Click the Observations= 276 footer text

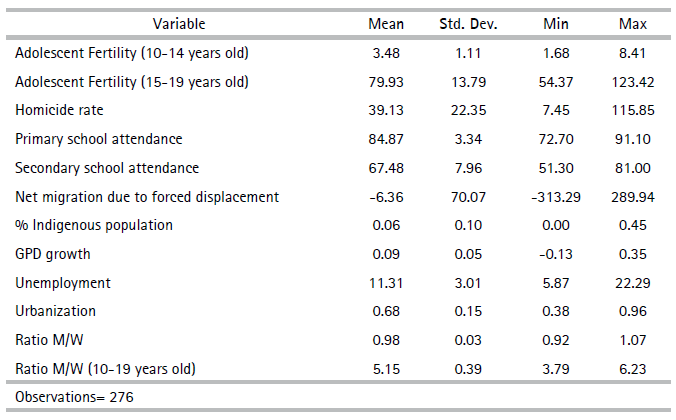point(75,397)
